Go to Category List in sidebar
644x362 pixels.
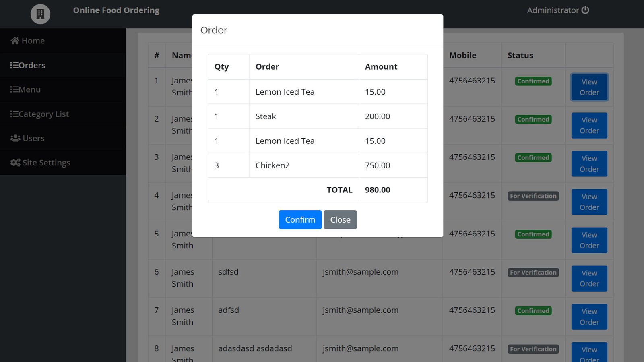coord(43,114)
